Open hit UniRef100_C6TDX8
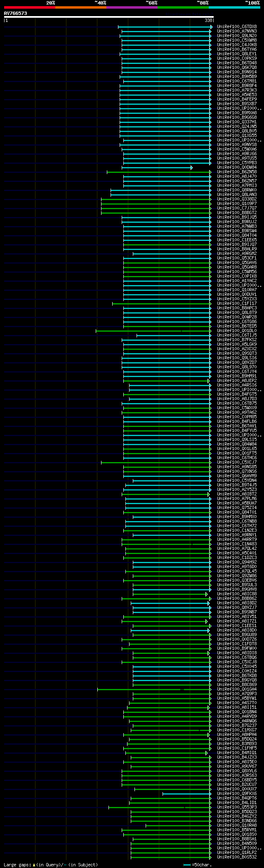Viewport: 264px width, 868px height. [x=237, y=27]
